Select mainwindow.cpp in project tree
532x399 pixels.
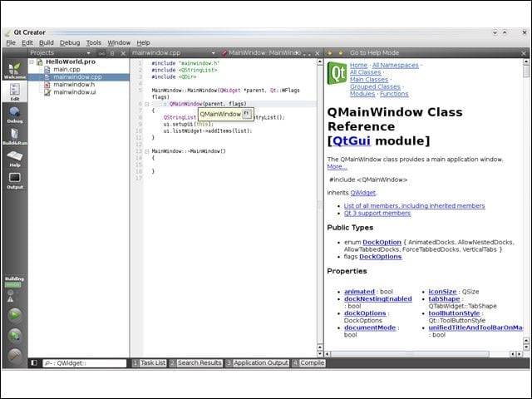(x=77, y=77)
